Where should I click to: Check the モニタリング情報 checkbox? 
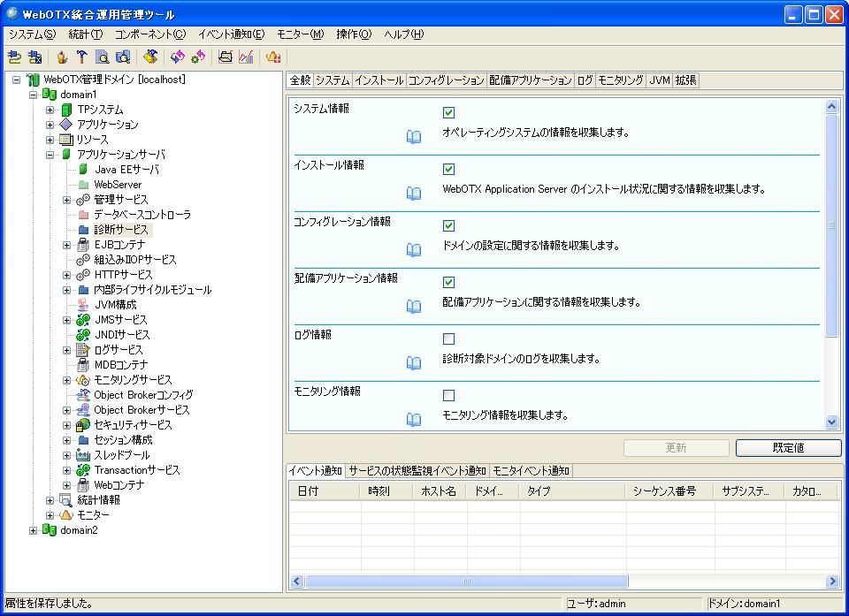pos(448,396)
